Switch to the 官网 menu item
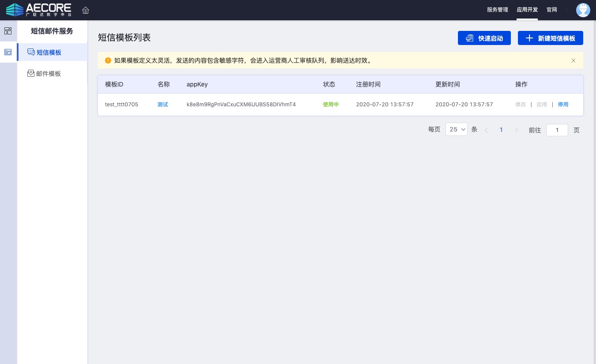Screen dimensions: 596x364 [x=551, y=10]
